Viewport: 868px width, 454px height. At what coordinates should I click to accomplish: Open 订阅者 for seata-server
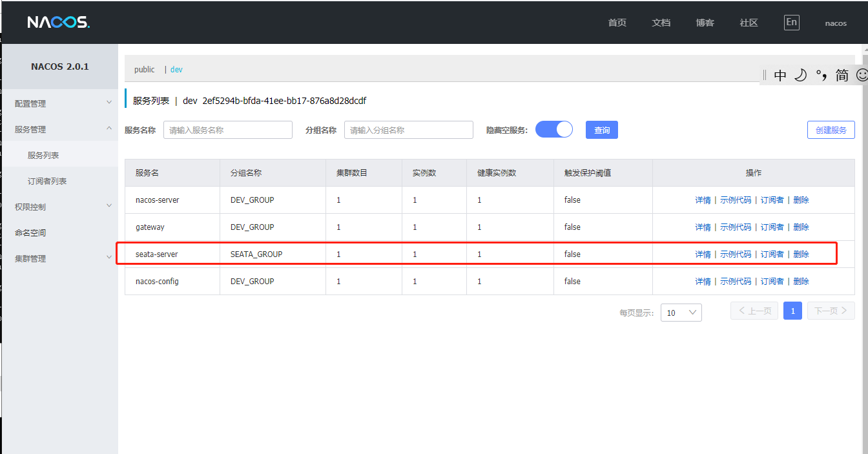772,254
